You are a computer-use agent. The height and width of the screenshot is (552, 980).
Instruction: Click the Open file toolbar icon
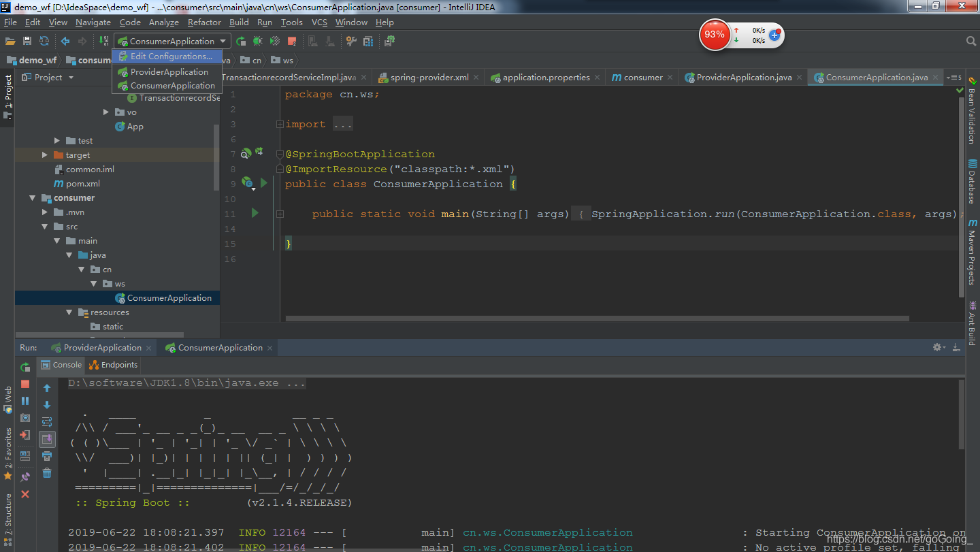coord(10,42)
